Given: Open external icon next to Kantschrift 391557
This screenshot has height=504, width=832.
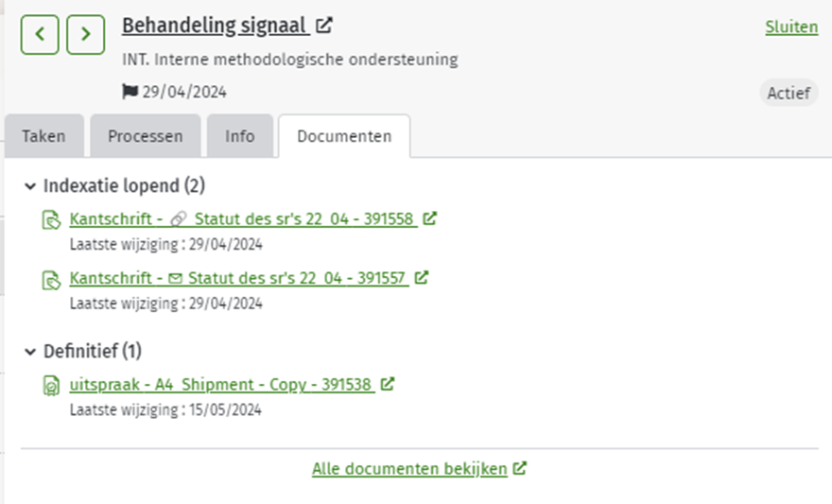Looking at the screenshot, I should click(x=422, y=277).
